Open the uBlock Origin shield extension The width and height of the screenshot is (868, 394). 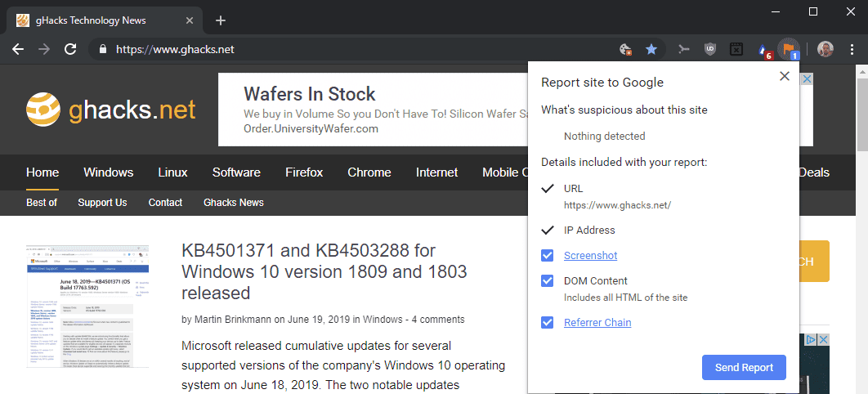click(710, 49)
